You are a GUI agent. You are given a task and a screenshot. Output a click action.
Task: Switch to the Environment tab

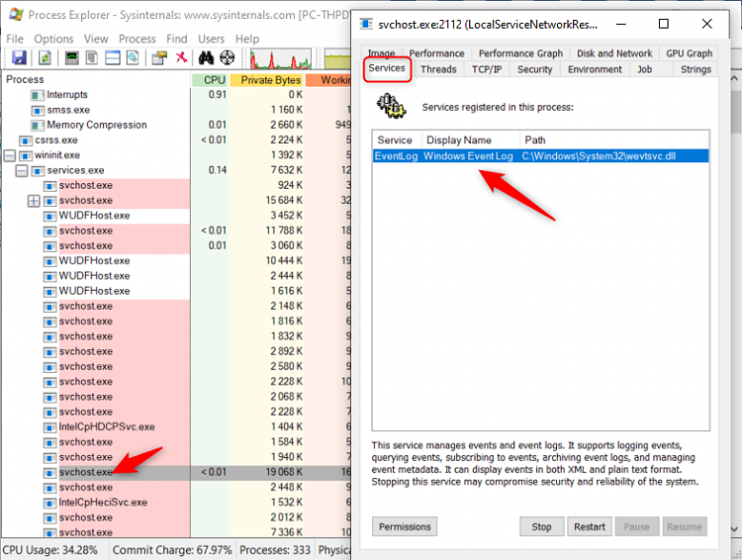tap(595, 69)
